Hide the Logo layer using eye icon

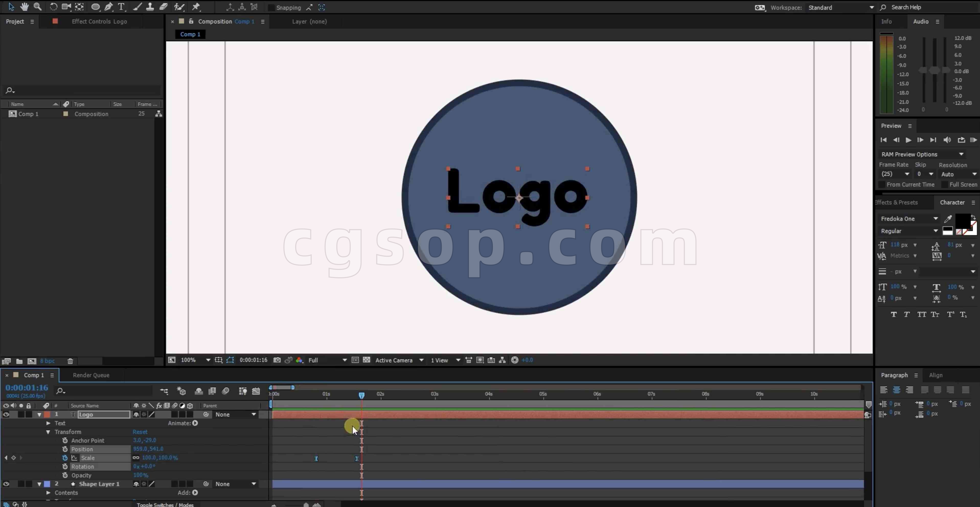tap(6, 414)
